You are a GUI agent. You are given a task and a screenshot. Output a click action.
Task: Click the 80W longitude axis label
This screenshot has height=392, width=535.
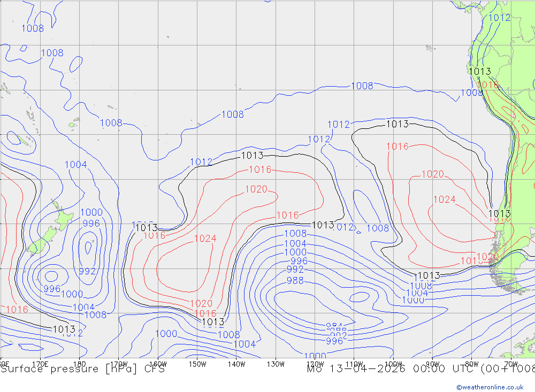[472, 364]
